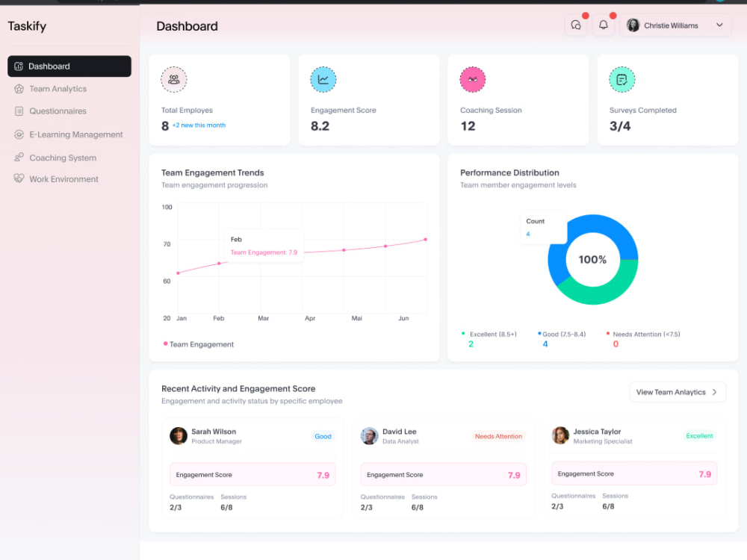The width and height of the screenshot is (747, 560).
Task: Click the Jun data point on the trend line
Action: click(426, 240)
